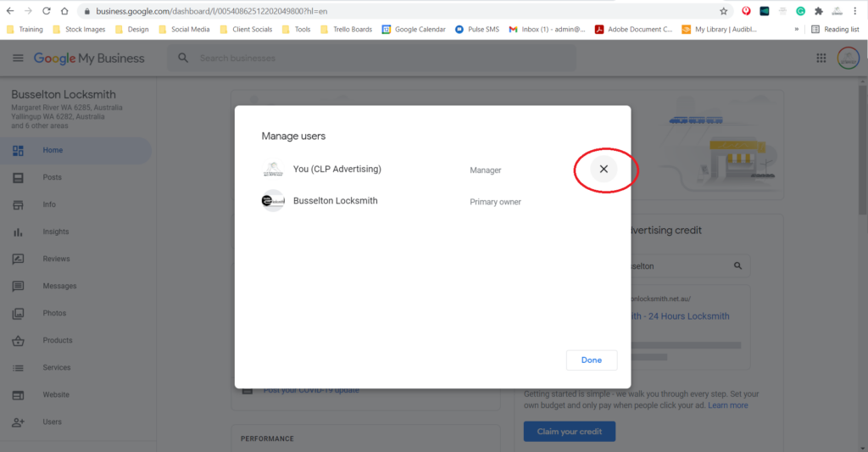Open the Tools bookmark folder
Image resolution: width=868 pixels, height=452 pixels.
click(296, 30)
